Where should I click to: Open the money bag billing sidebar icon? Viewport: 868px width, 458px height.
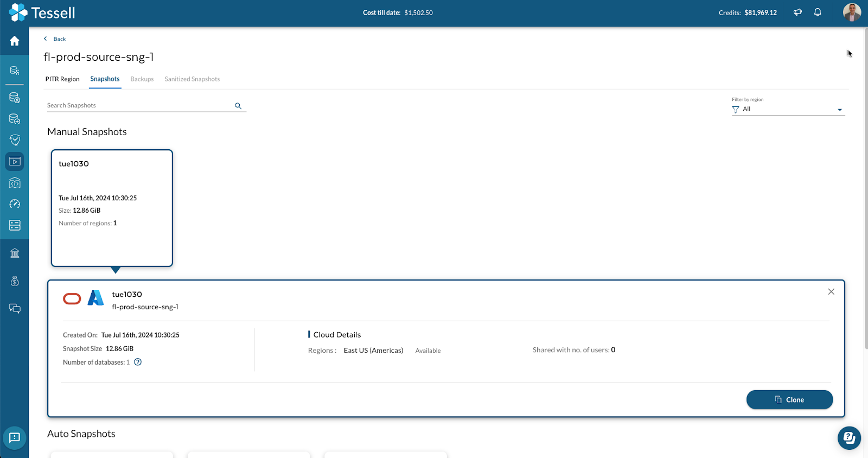coord(15,281)
